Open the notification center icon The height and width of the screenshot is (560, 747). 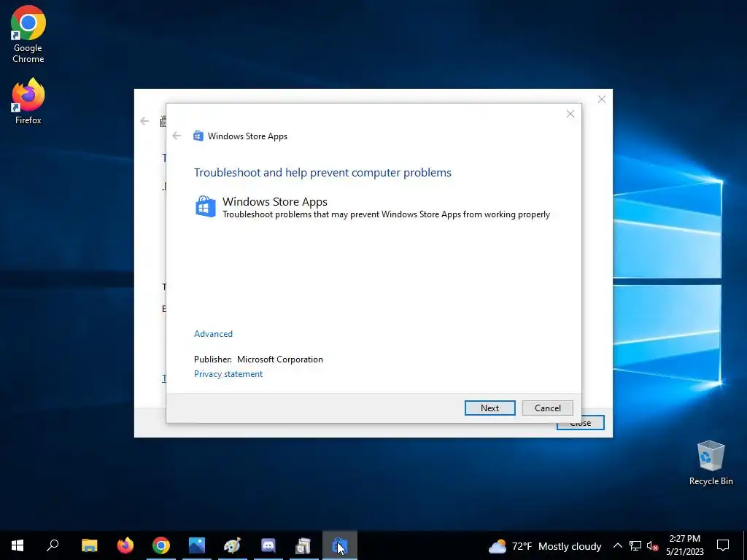tap(723, 545)
